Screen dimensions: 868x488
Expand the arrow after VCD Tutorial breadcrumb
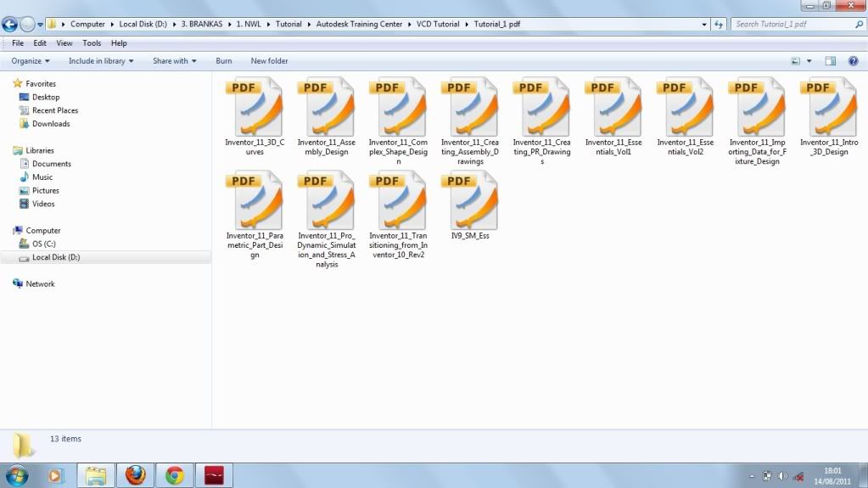[x=467, y=25]
